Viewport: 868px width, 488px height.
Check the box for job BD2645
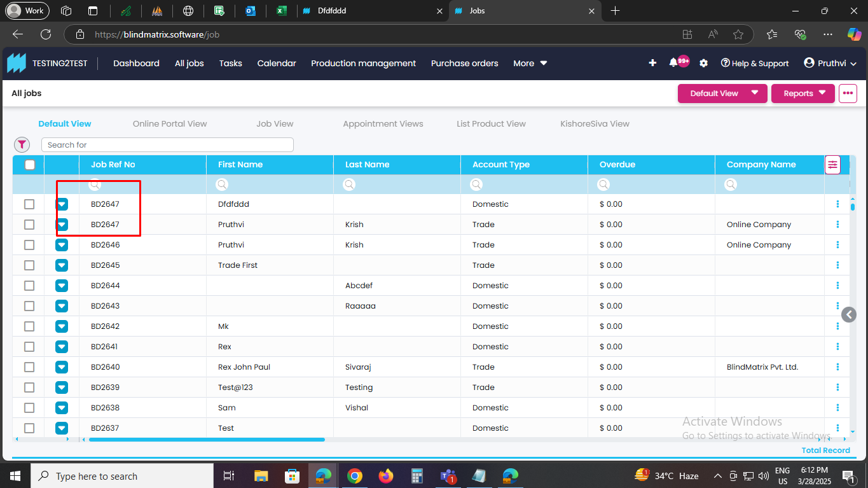pyautogui.click(x=29, y=265)
